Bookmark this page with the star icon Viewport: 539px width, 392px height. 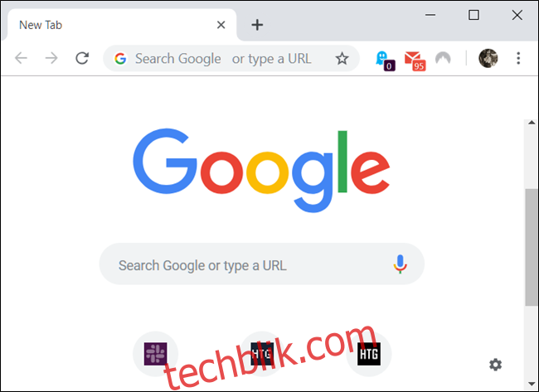[x=342, y=58]
